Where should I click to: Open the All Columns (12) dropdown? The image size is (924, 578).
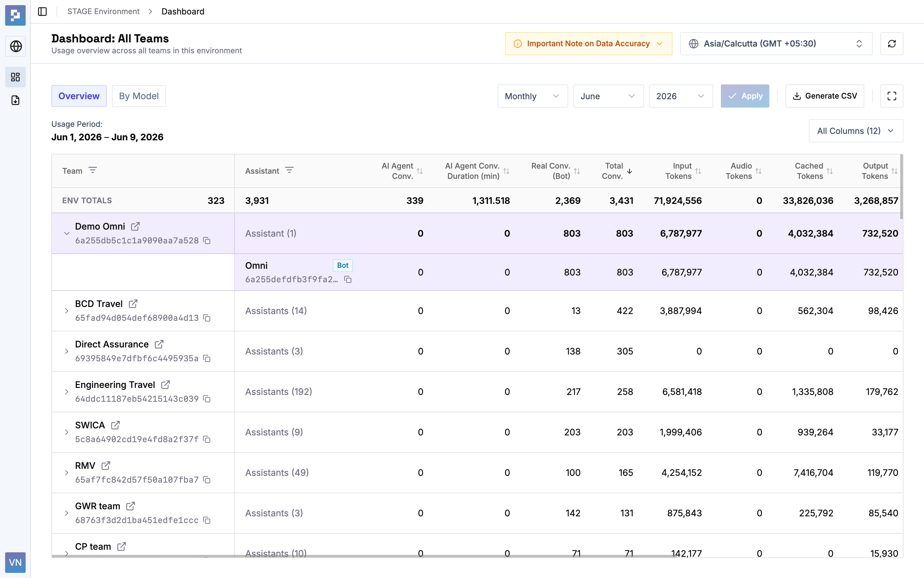tap(856, 131)
